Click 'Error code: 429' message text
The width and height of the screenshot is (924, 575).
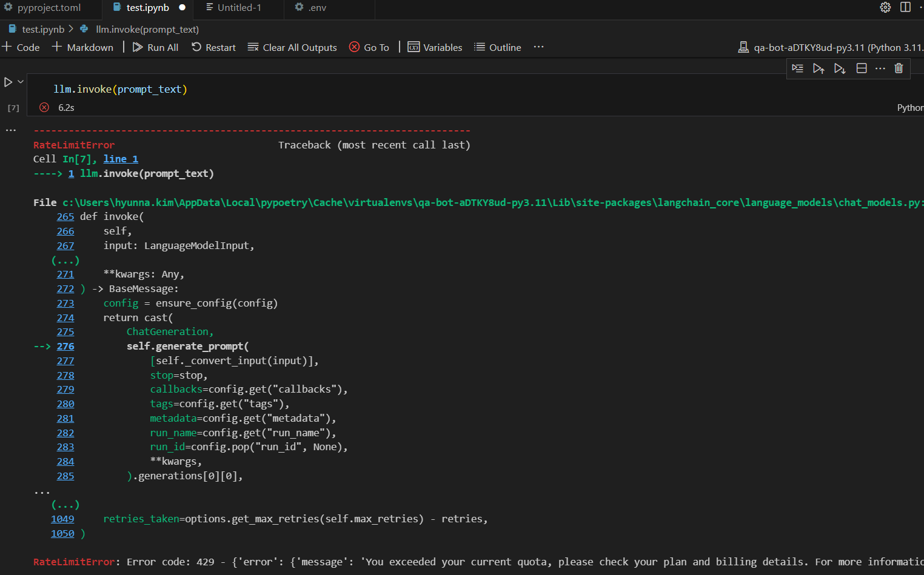tap(170, 562)
